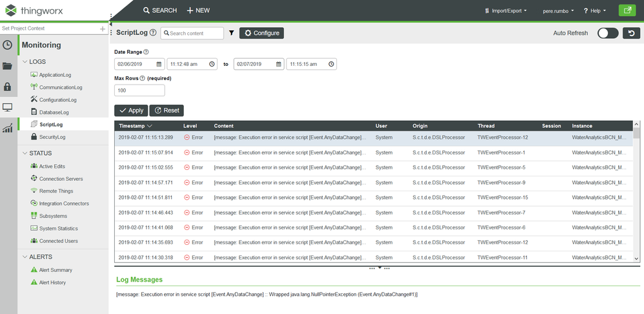Open the Monitoring clock icon in sidebar
The width and height of the screenshot is (644, 314).
[8, 45]
